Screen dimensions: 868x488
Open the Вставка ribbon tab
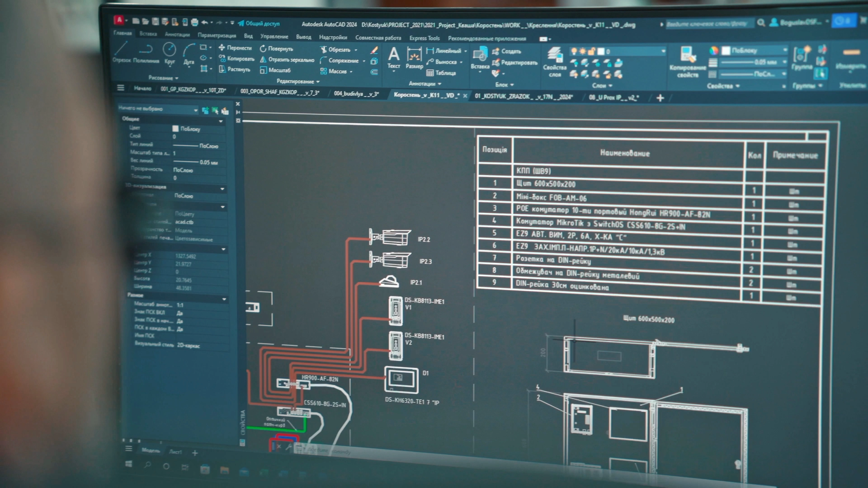[x=148, y=34]
